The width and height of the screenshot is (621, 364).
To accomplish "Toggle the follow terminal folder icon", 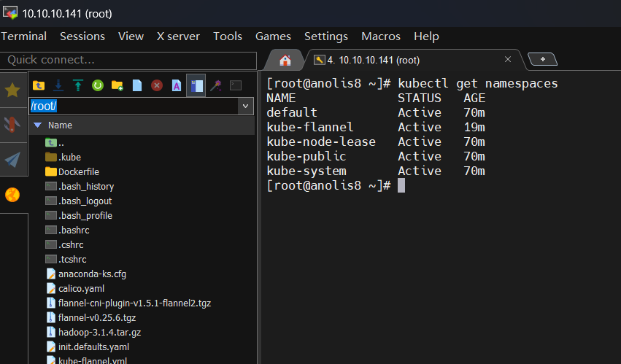I will (196, 85).
